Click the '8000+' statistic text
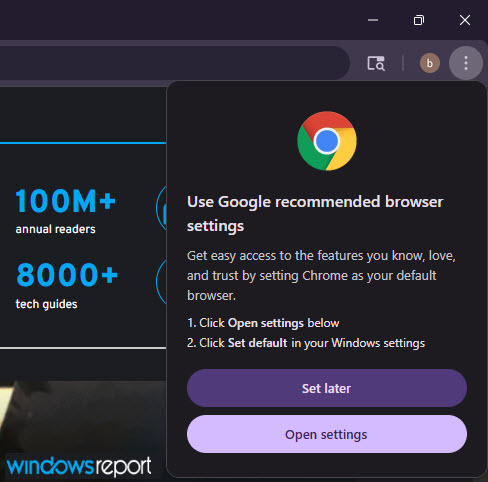This screenshot has height=482, width=488. [67, 275]
